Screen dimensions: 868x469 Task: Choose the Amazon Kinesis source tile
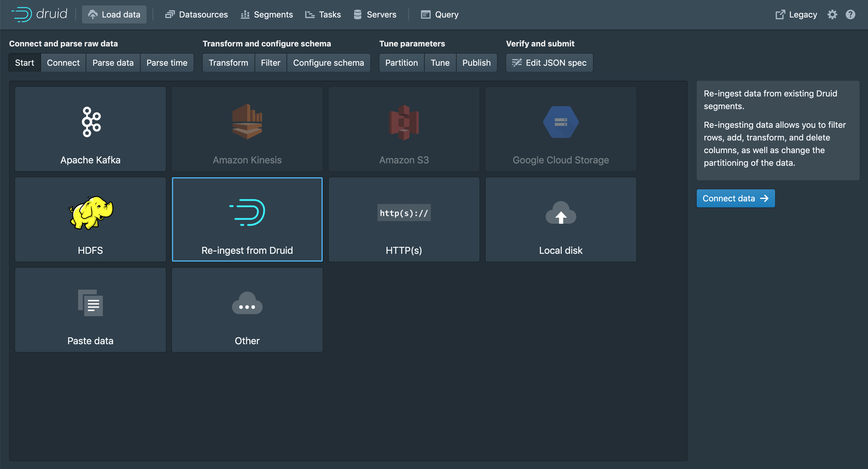tap(247, 129)
